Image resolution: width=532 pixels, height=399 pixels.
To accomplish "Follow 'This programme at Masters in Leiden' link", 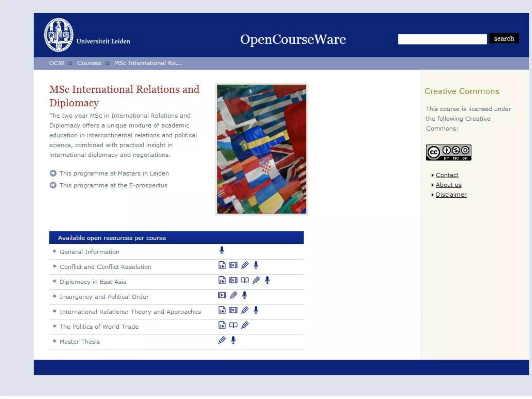I will click(114, 174).
